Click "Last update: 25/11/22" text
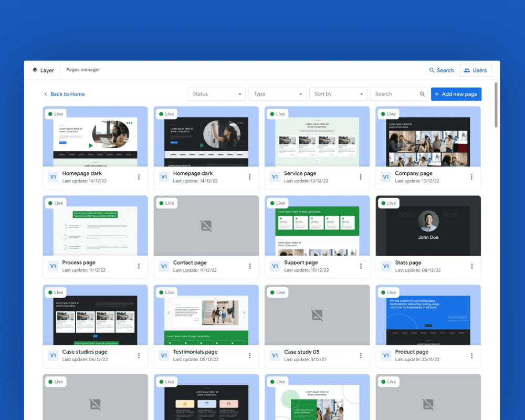 417,360
